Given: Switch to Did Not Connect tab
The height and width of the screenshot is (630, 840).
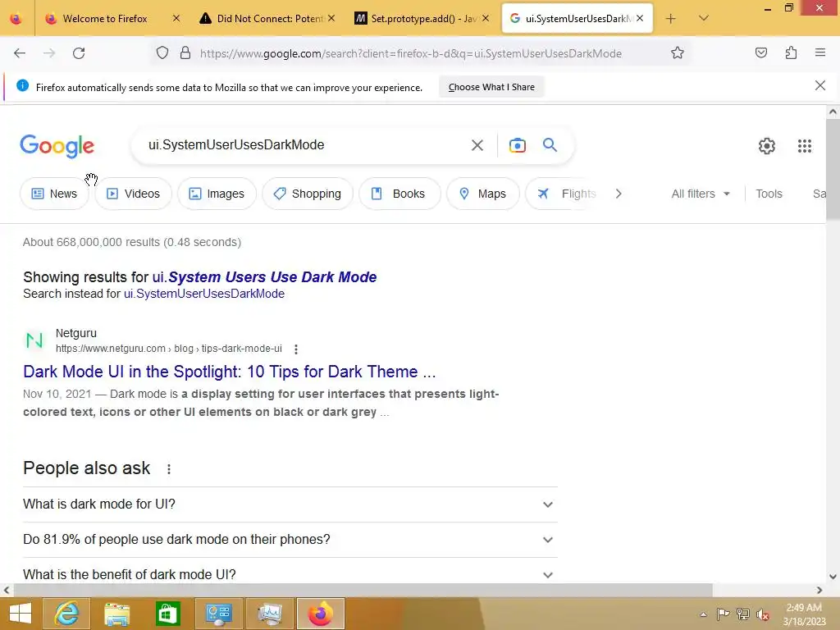Looking at the screenshot, I should pyautogui.click(x=269, y=19).
